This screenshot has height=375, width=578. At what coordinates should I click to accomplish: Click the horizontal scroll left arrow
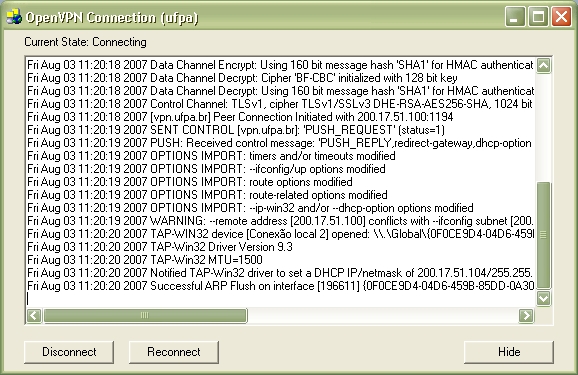[34, 316]
